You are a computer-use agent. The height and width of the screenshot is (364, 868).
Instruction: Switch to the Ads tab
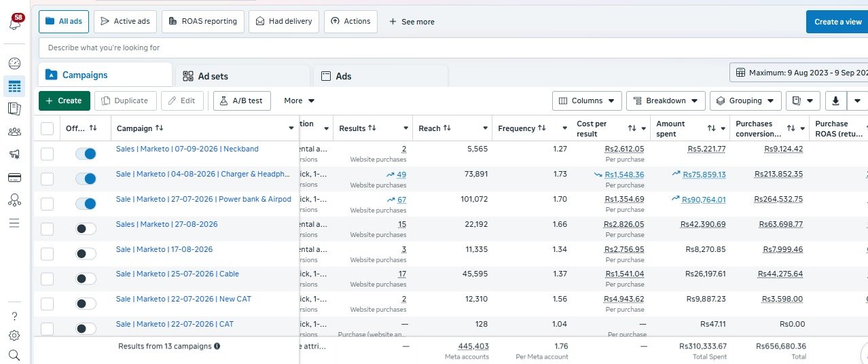coord(380,76)
